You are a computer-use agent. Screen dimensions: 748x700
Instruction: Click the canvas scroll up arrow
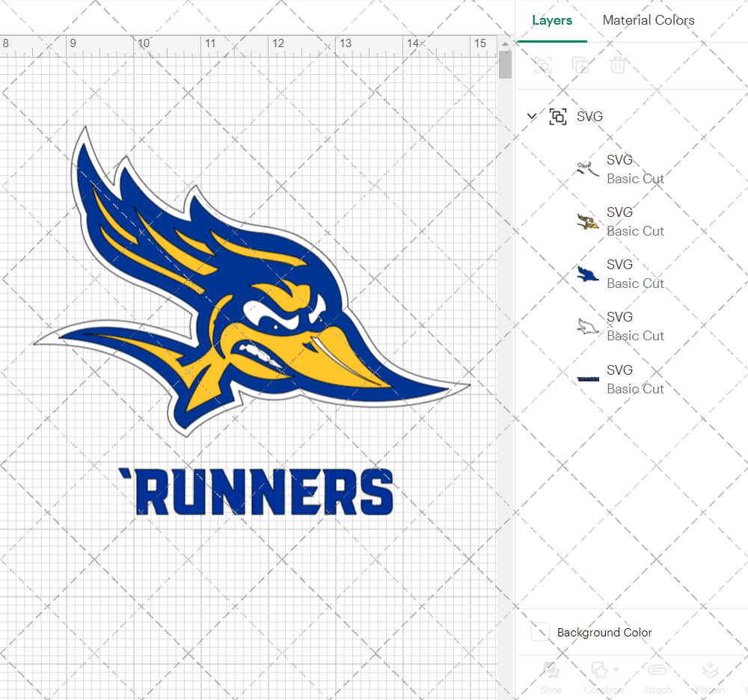505,44
